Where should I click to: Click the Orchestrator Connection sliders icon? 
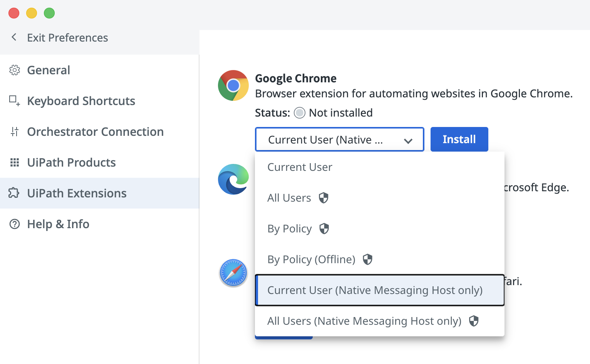click(x=15, y=132)
